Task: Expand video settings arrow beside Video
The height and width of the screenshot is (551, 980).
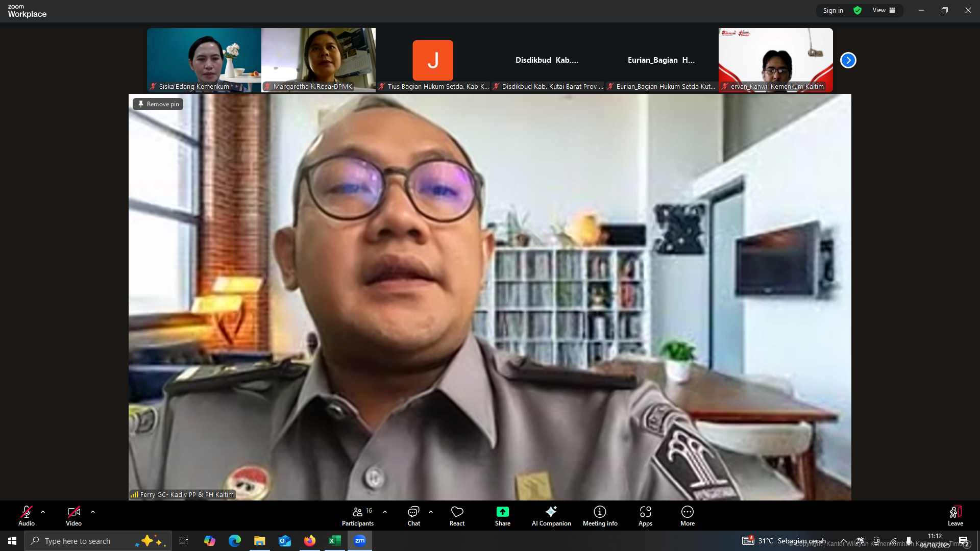Action: point(93,512)
